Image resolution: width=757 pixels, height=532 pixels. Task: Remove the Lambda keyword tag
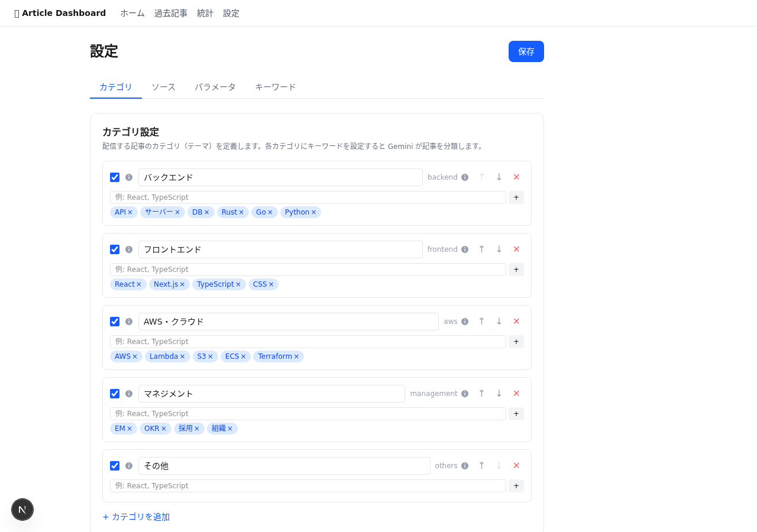click(x=182, y=356)
